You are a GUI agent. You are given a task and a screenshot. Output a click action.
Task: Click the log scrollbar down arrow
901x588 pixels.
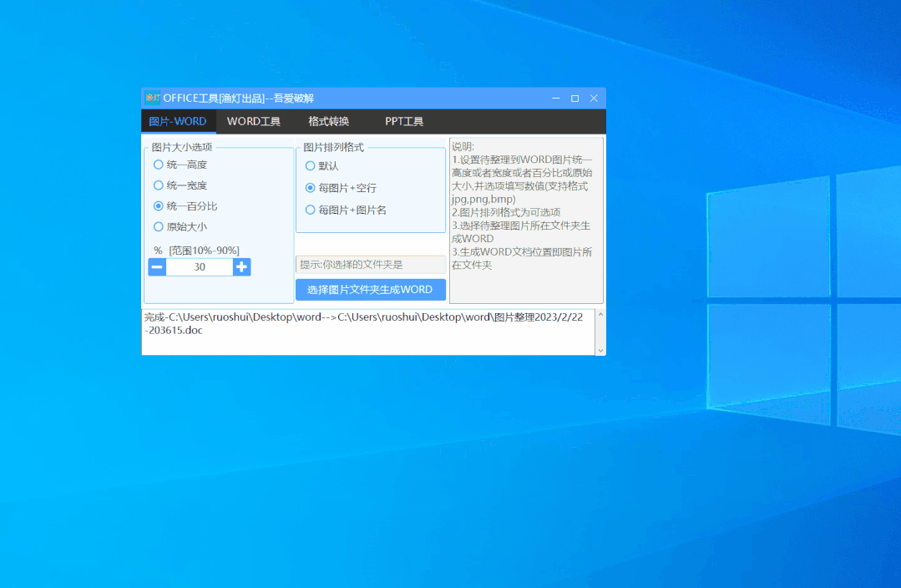coord(600,350)
